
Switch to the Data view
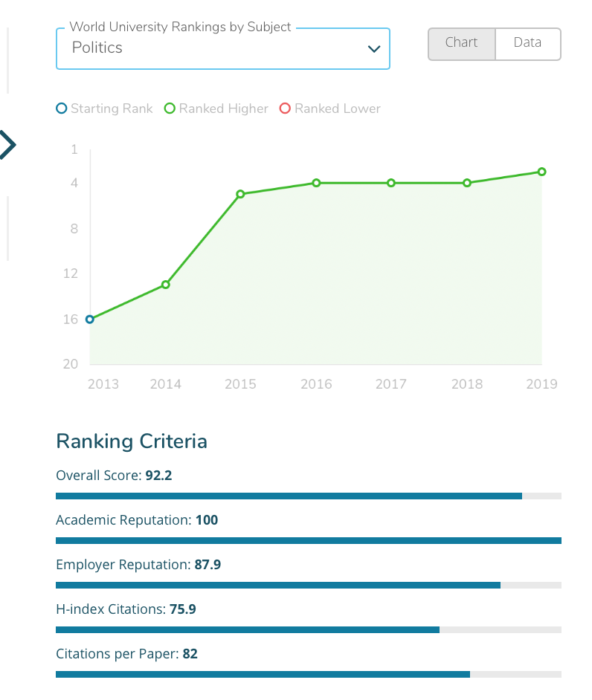coord(527,43)
